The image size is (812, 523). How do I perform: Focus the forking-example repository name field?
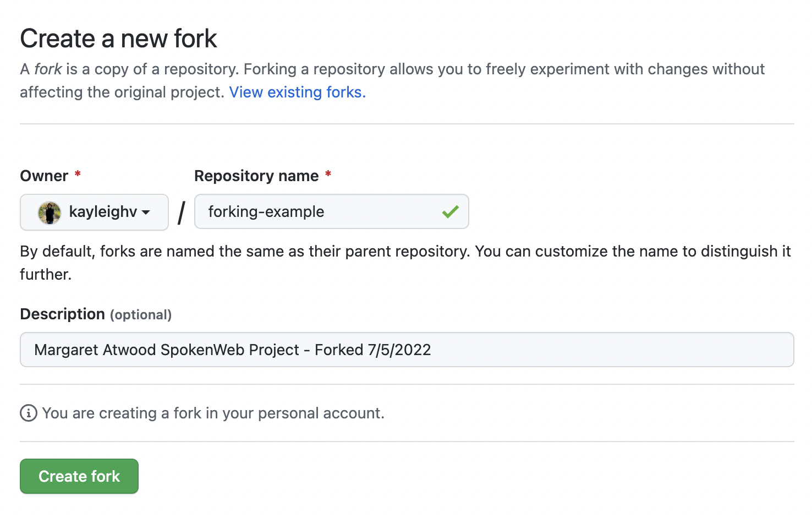tap(331, 211)
